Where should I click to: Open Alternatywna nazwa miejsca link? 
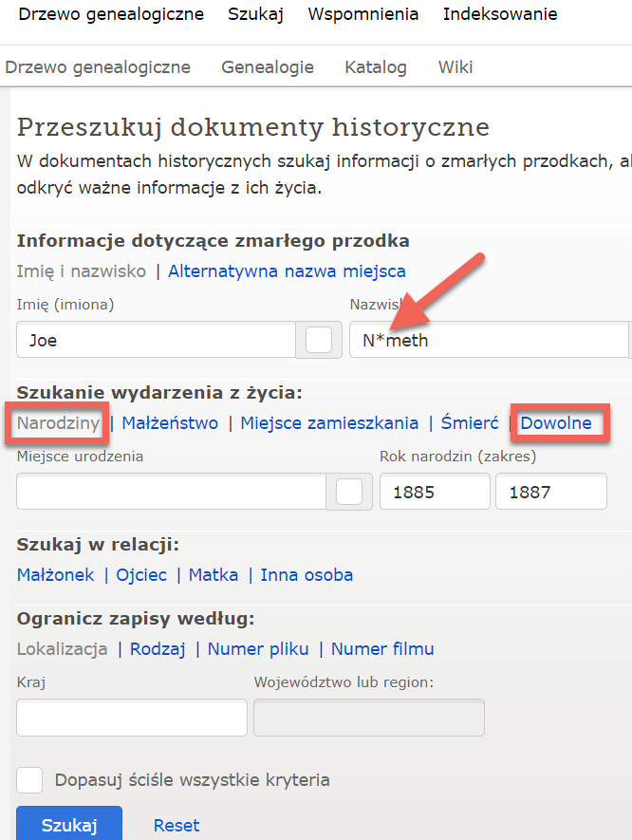pos(287,271)
